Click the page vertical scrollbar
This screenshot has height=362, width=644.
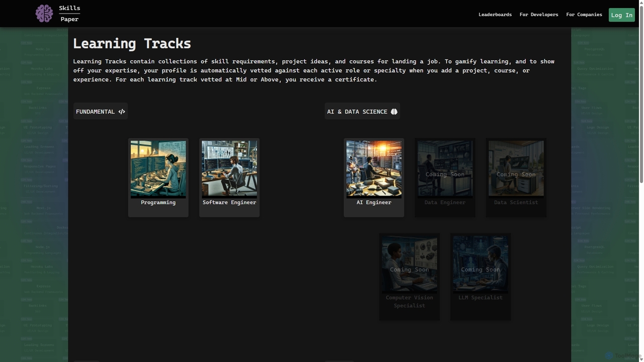tap(641, 96)
